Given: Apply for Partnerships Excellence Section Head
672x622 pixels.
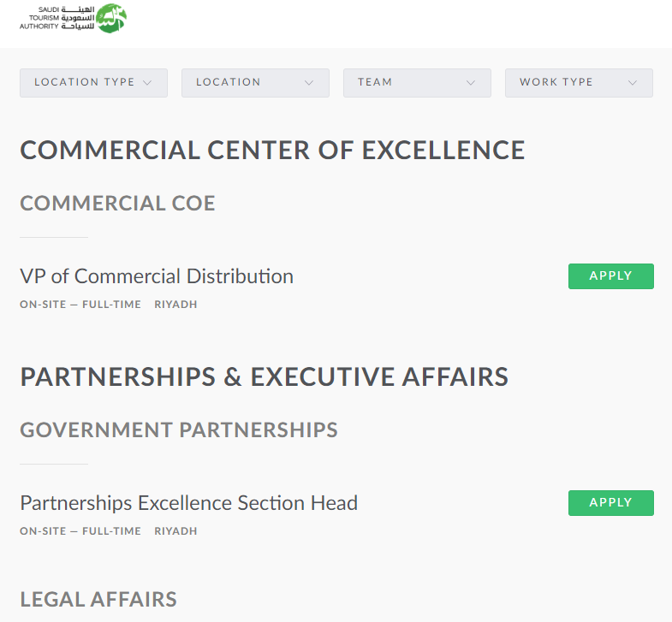Looking at the screenshot, I should coord(611,503).
